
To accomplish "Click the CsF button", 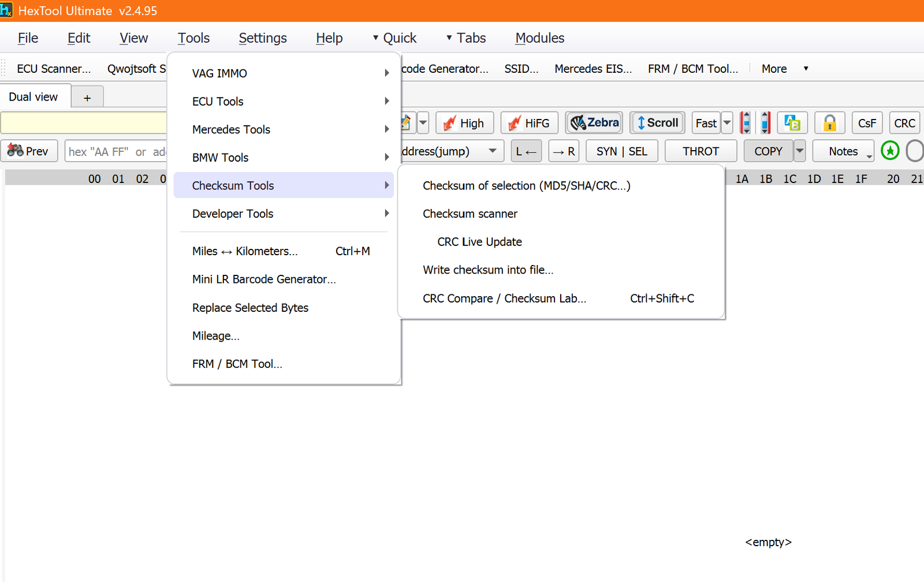I will [x=867, y=123].
